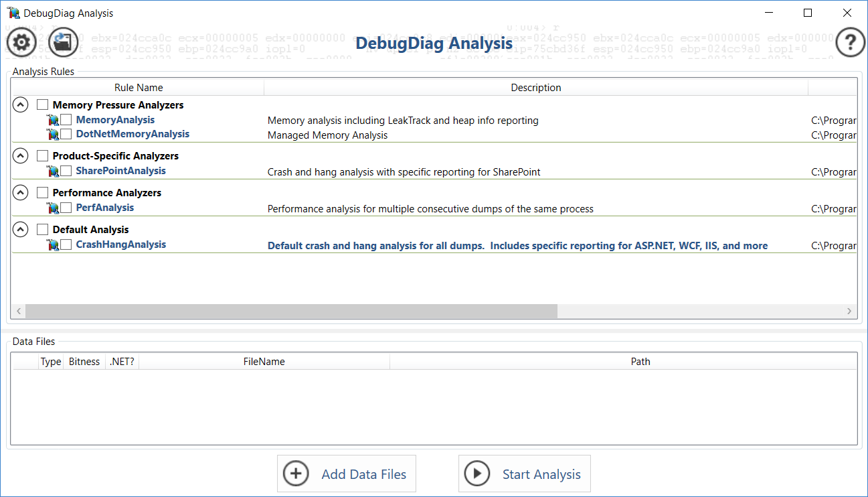Click the Default crash and hang analysis description

[517, 246]
